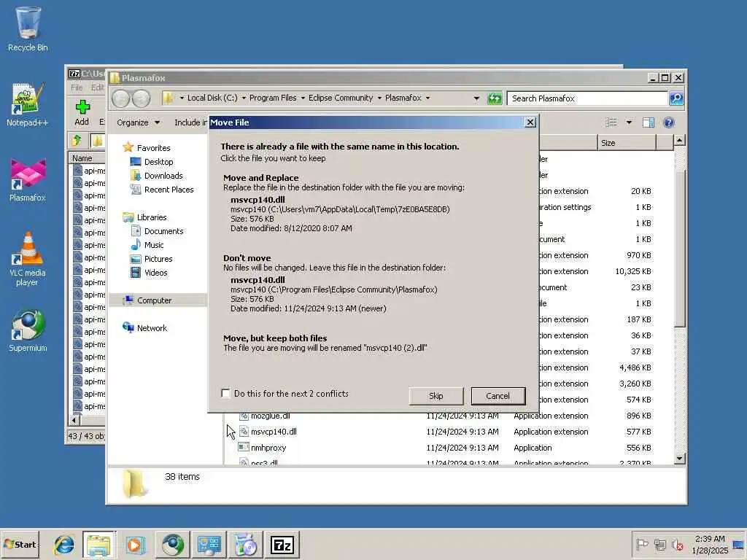
Task: Check 'Do this for the next 2 conflicts'
Action: [x=226, y=393]
